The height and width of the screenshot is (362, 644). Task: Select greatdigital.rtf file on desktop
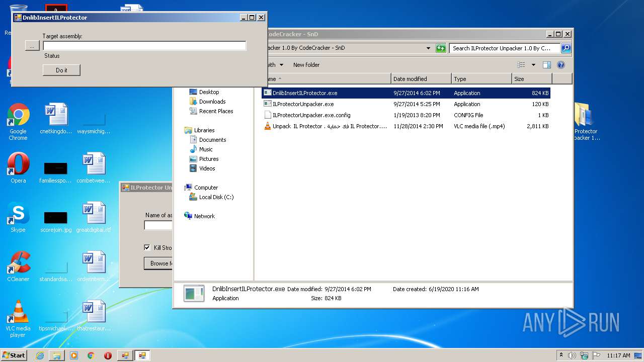point(94,217)
